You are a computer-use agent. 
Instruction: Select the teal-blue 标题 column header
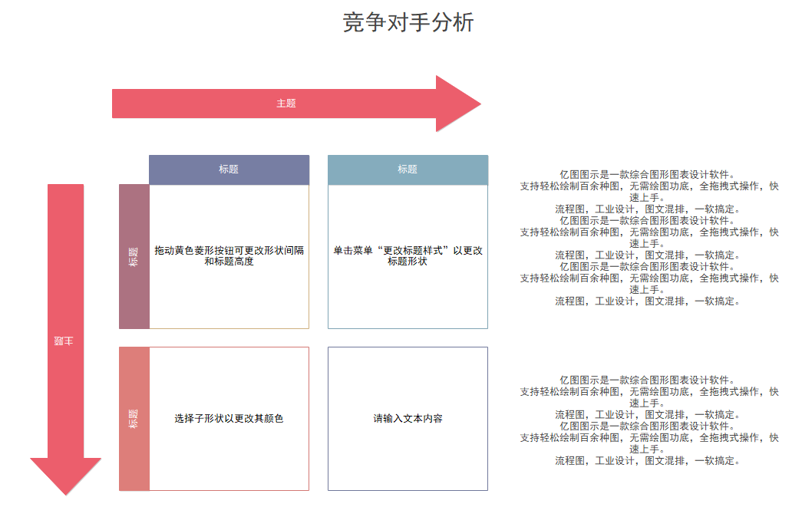click(408, 170)
